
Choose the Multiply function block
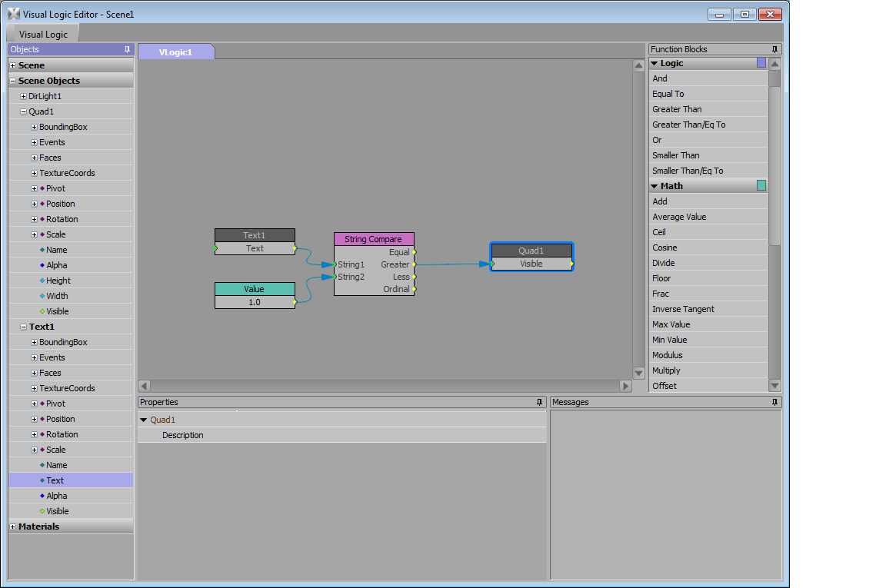[666, 370]
